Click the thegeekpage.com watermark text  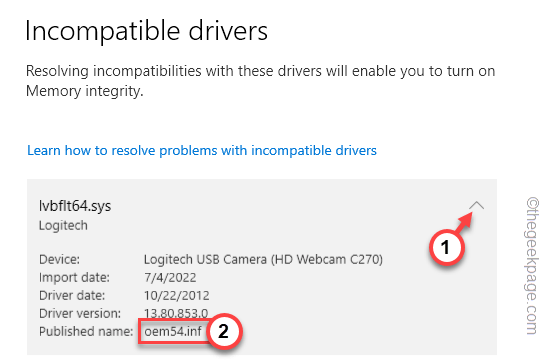click(533, 266)
